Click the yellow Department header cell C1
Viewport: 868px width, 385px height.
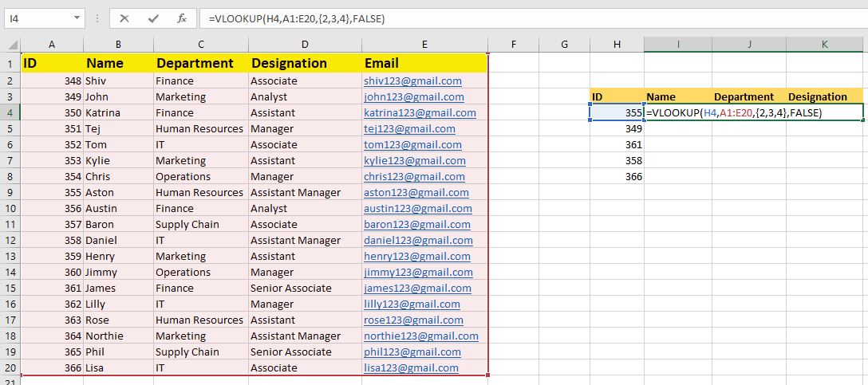[200, 63]
